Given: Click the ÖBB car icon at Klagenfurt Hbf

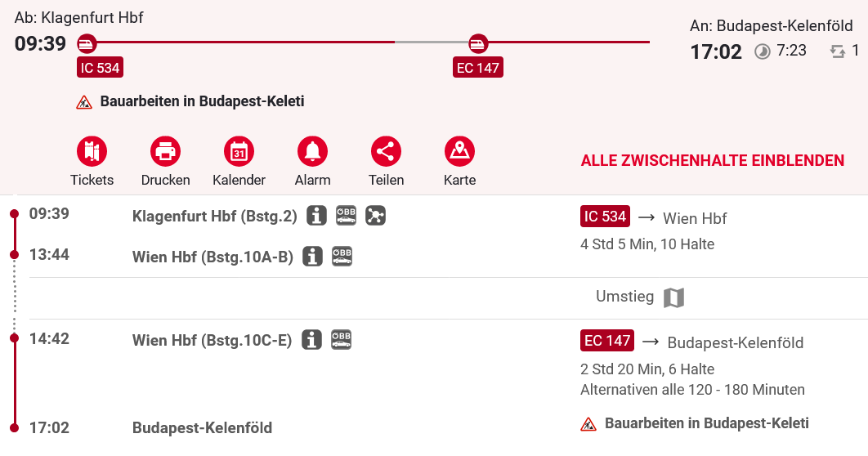Looking at the screenshot, I should pyautogui.click(x=346, y=216).
